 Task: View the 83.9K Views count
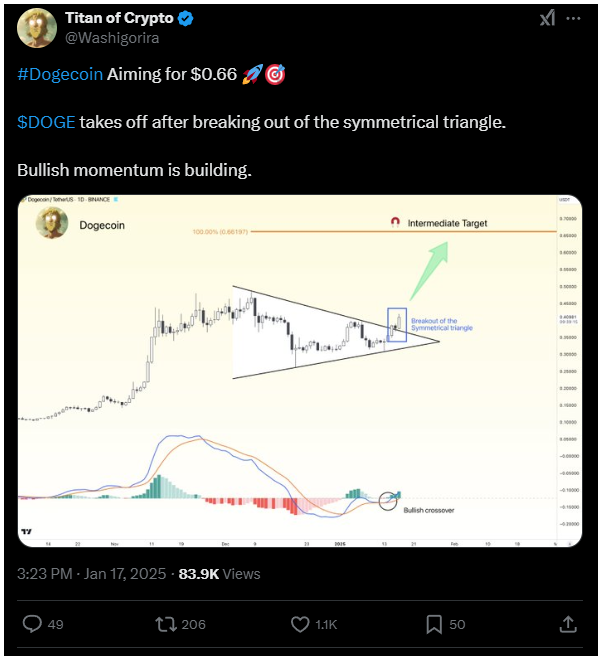point(219,574)
